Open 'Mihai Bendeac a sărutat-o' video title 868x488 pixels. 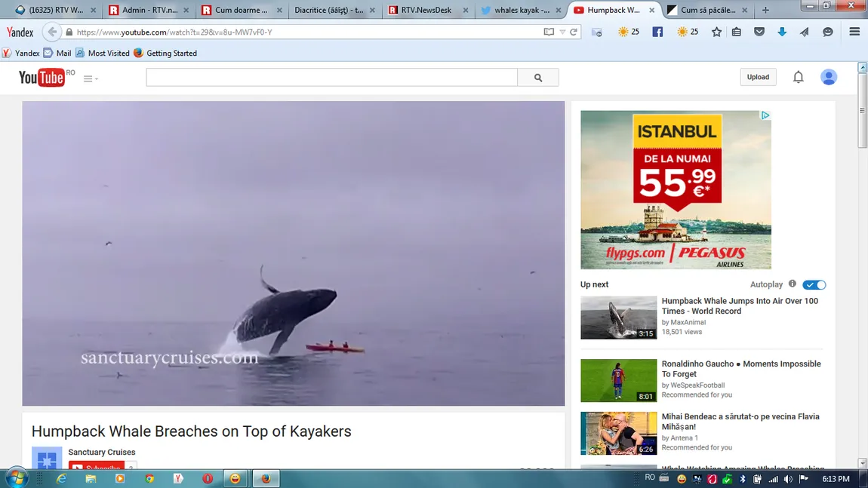coord(740,422)
